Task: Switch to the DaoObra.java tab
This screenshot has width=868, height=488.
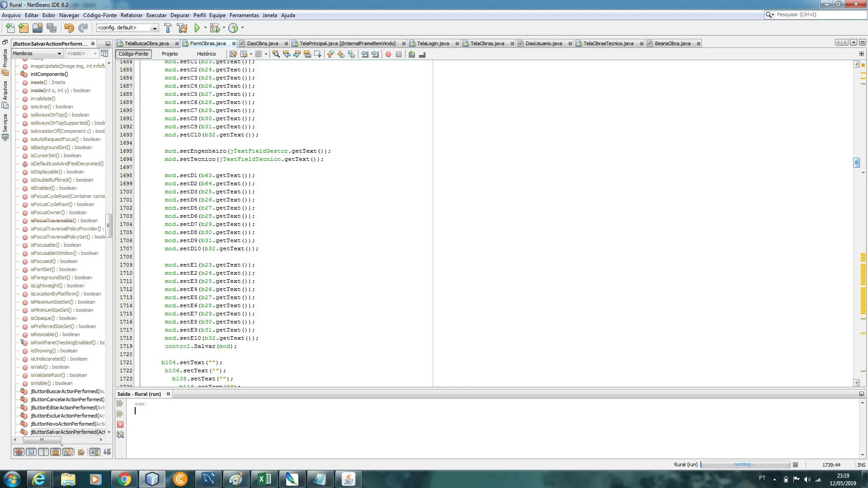Action: click(262, 43)
